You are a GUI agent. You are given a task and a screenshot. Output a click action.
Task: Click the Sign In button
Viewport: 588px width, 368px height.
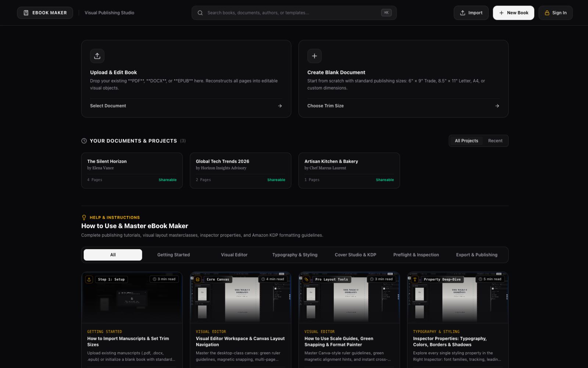click(x=555, y=13)
